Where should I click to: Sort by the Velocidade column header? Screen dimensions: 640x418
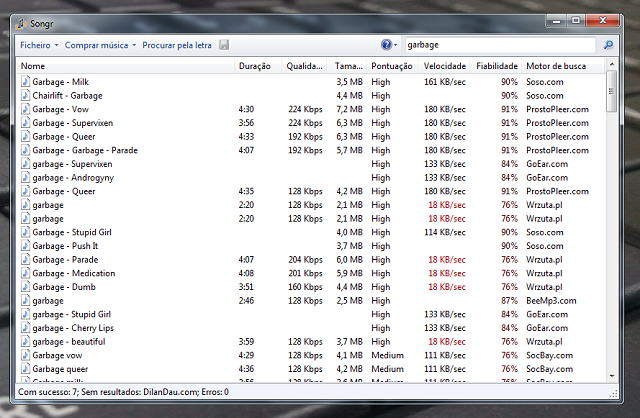click(444, 66)
